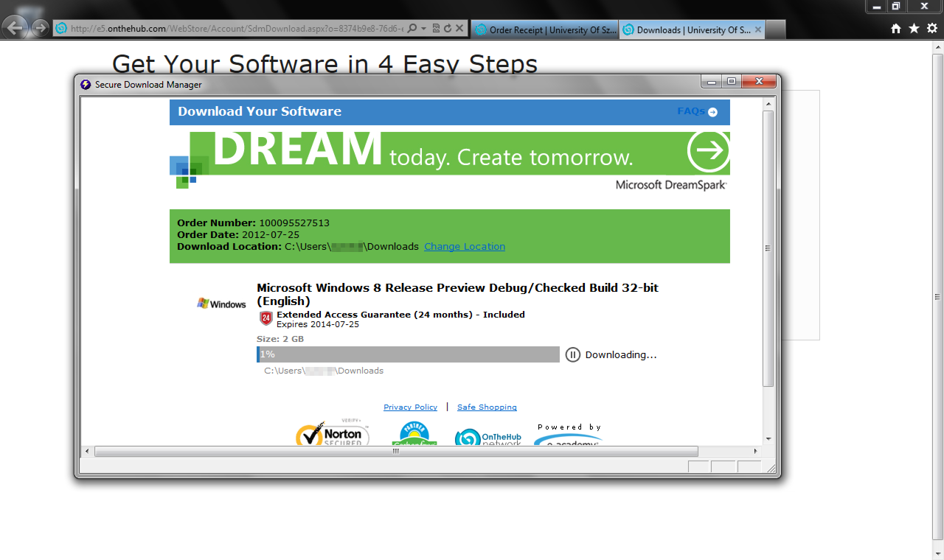Click the download manager scroll-down arrow
This screenshot has height=560, width=944.
pyautogui.click(x=768, y=439)
